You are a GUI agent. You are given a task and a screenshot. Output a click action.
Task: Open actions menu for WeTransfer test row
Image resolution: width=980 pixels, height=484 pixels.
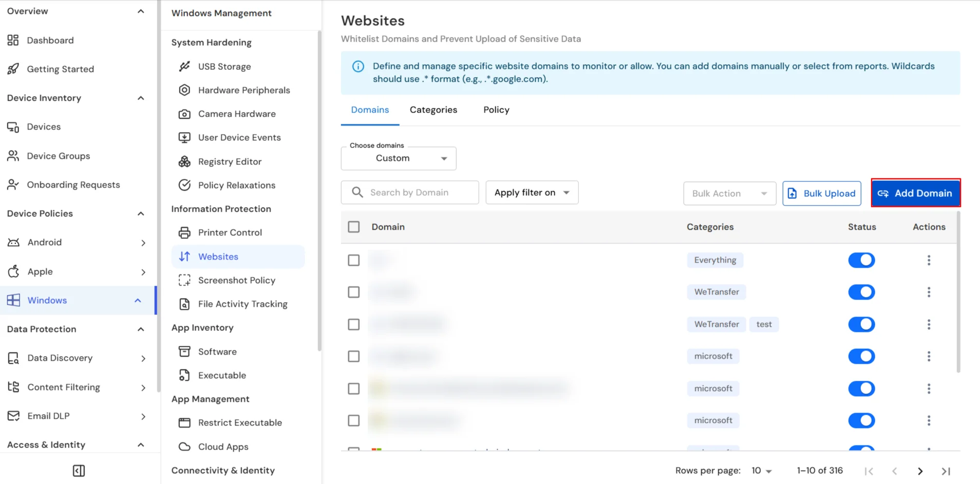tap(929, 324)
